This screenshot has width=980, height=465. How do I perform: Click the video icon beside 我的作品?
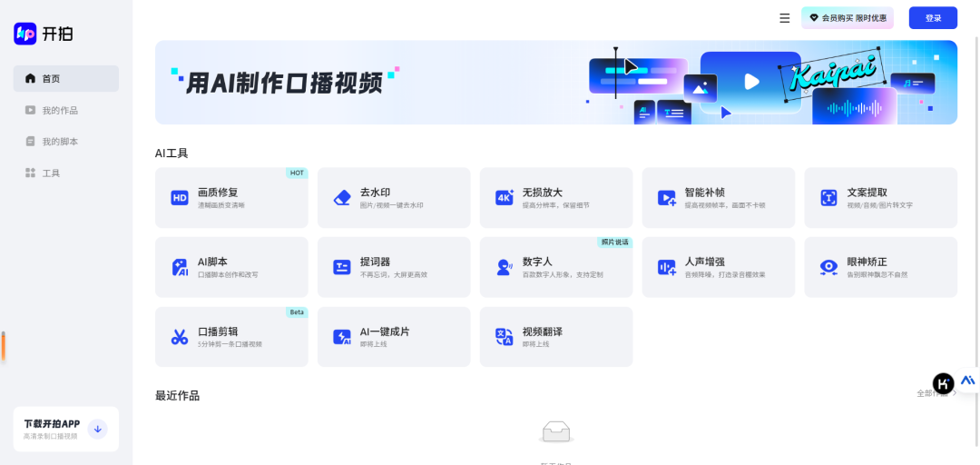pos(30,110)
